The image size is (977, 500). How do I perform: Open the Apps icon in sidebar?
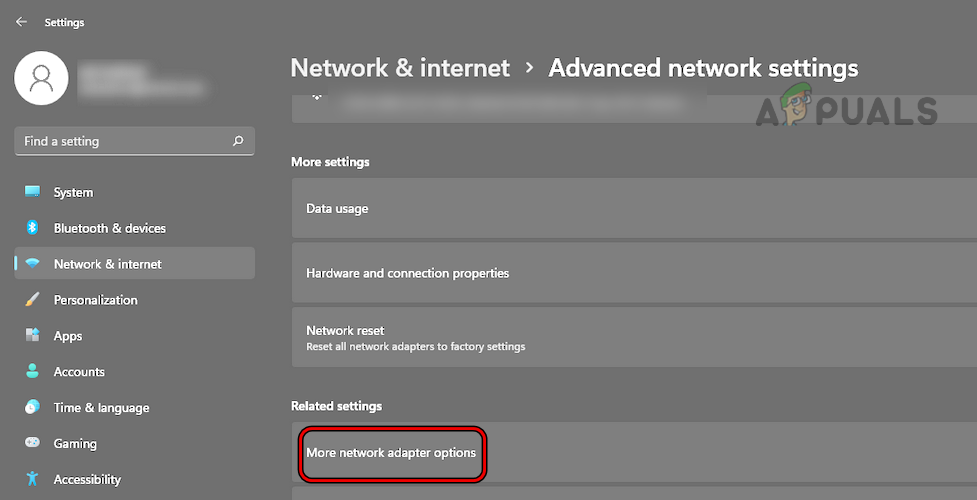[33, 336]
